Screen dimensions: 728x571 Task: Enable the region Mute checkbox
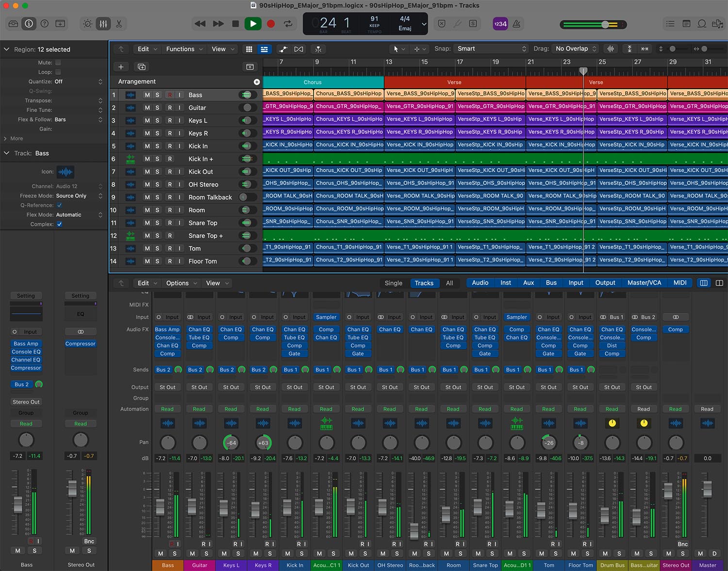58,63
